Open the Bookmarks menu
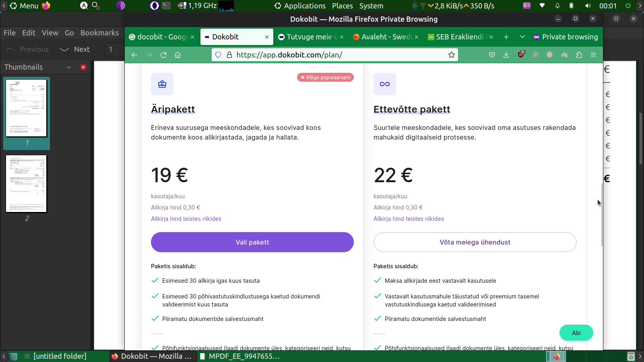The width and height of the screenshot is (644, 362). [99, 33]
